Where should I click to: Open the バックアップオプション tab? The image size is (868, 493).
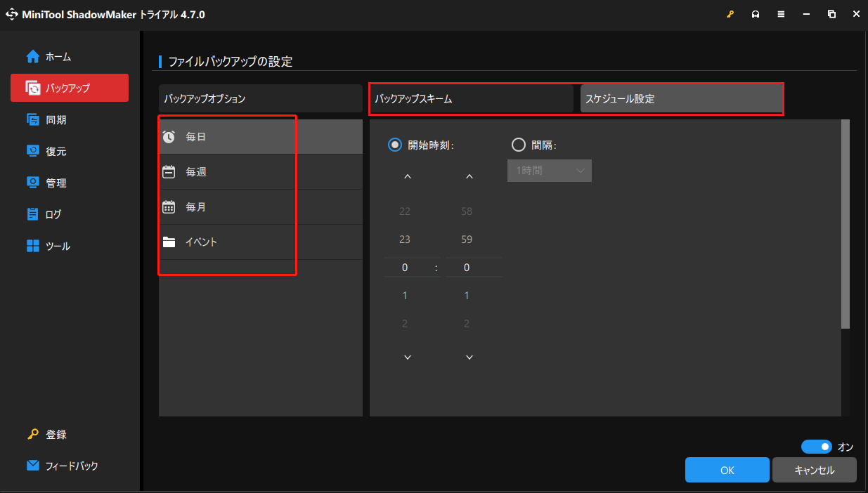(261, 98)
